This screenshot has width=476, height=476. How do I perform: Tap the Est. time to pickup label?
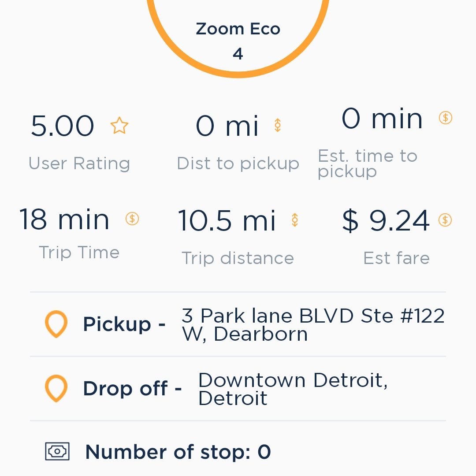[x=368, y=164]
